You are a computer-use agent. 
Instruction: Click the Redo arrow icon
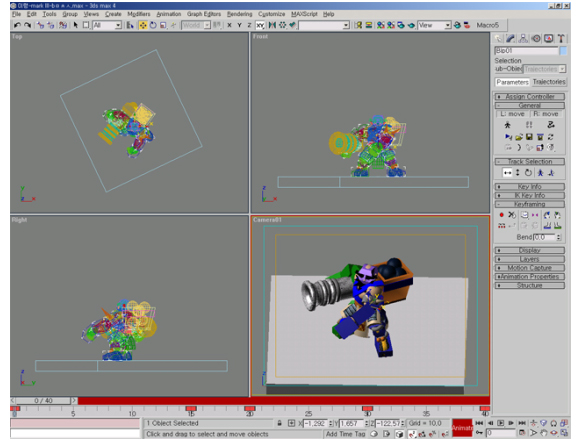pos(27,25)
